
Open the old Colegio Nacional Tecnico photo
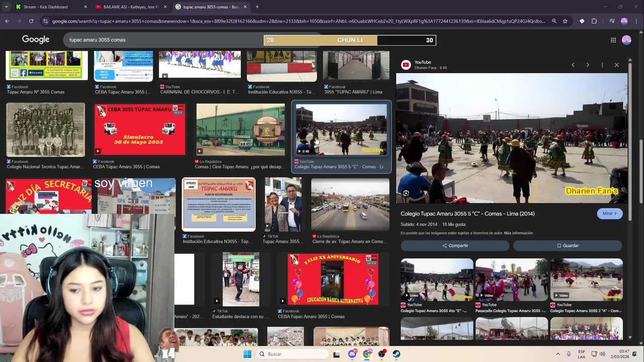(x=46, y=129)
